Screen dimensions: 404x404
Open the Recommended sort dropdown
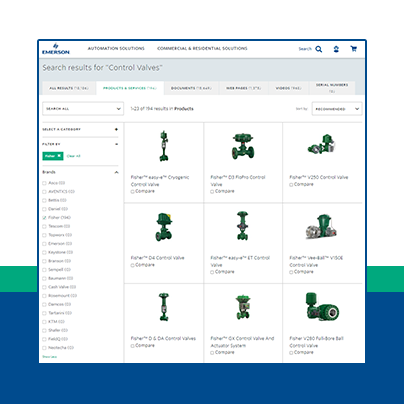(337, 109)
